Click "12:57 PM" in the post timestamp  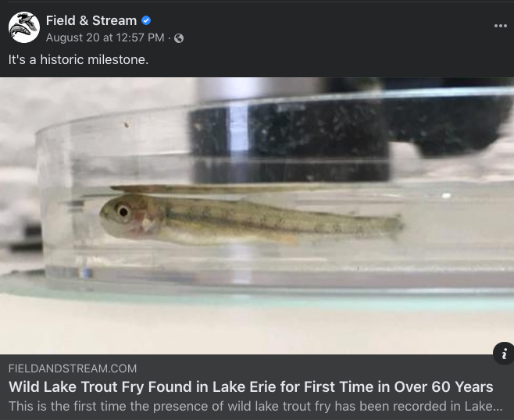click(x=140, y=37)
